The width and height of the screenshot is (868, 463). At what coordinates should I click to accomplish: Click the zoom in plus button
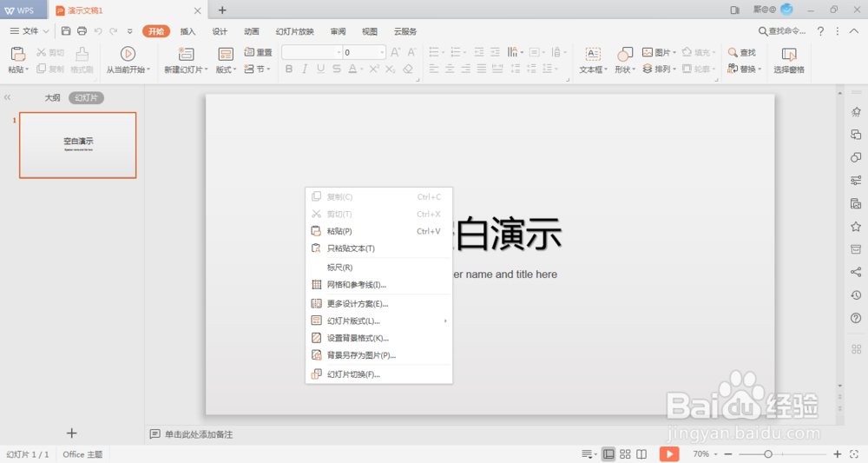[837, 454]
